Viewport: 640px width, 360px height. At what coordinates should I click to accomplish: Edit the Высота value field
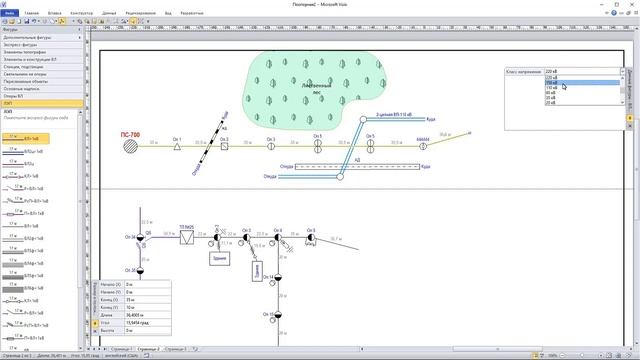point(147,331)
